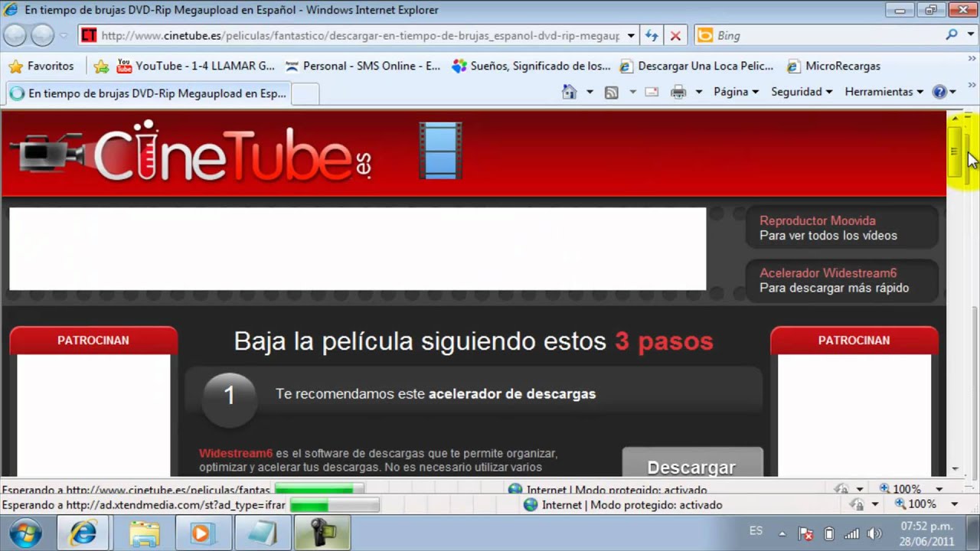Screen dimensions: 980x551
Task: Click Internet Explorer taskbar icon
Action: pos(83,533)
